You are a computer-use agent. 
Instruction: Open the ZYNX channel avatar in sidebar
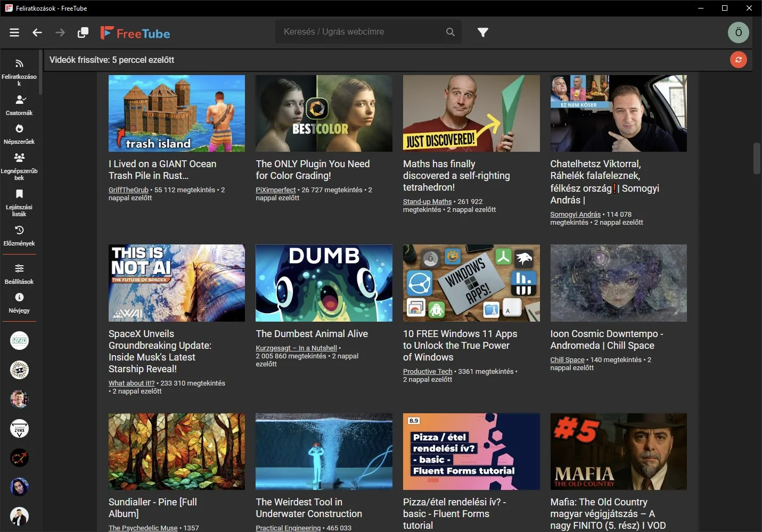(x=20, y=428)
